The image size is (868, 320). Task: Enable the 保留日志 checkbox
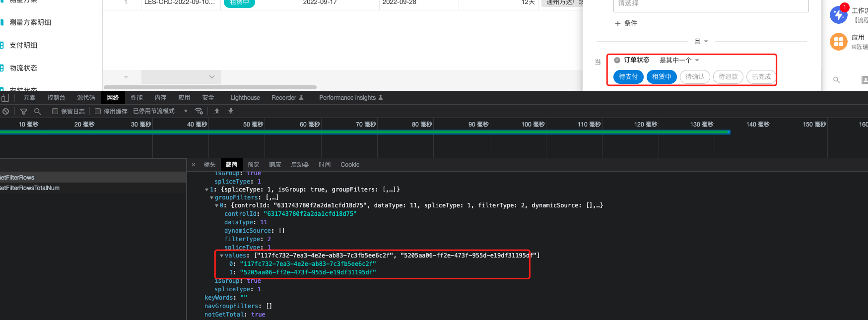click(x=55, y=111)
